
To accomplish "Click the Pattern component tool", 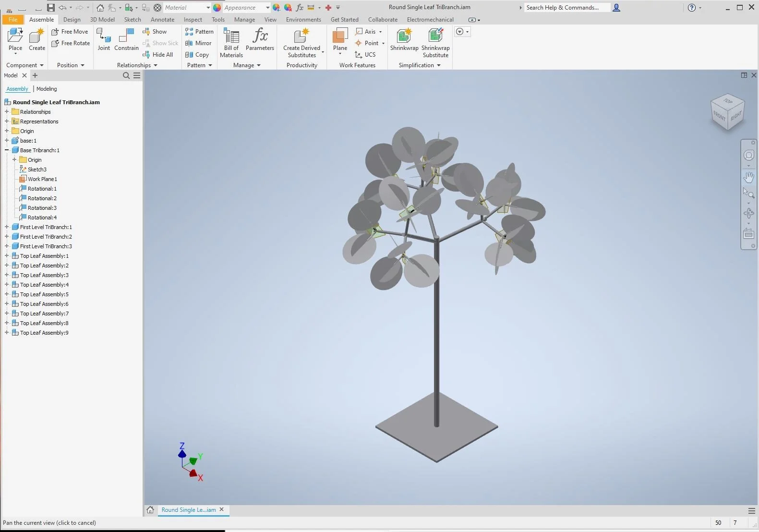I will point(199,32).
